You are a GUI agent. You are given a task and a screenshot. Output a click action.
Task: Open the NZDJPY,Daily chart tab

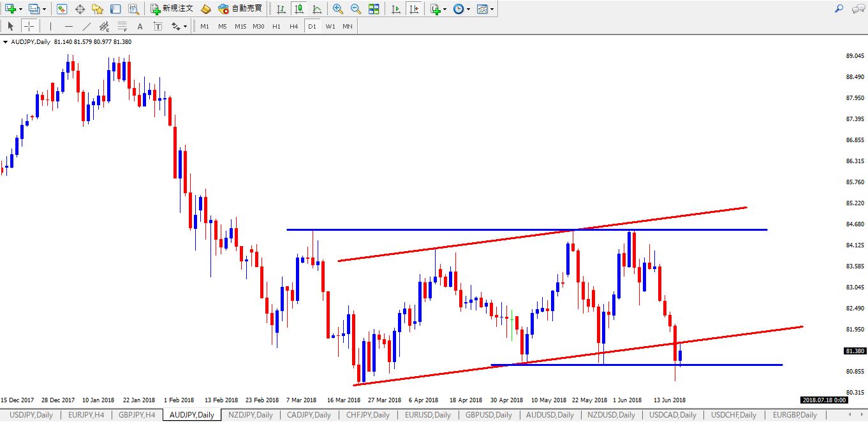point(251,415)
